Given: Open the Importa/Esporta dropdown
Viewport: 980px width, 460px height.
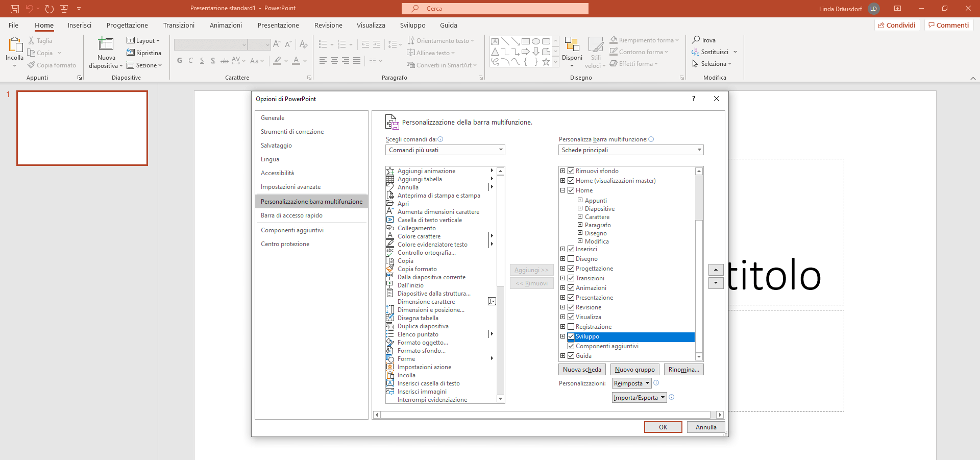Looking at the screenshot, I should click(x=640, y=398).
